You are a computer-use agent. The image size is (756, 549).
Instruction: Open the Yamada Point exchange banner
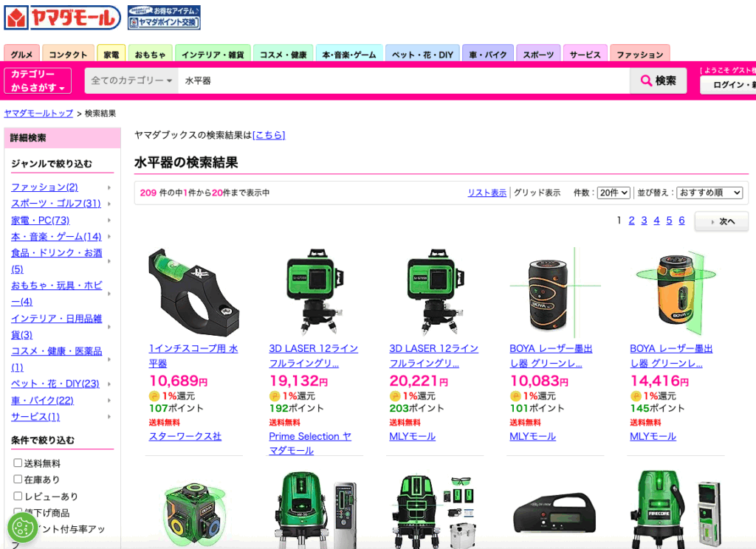click(164, 18)
